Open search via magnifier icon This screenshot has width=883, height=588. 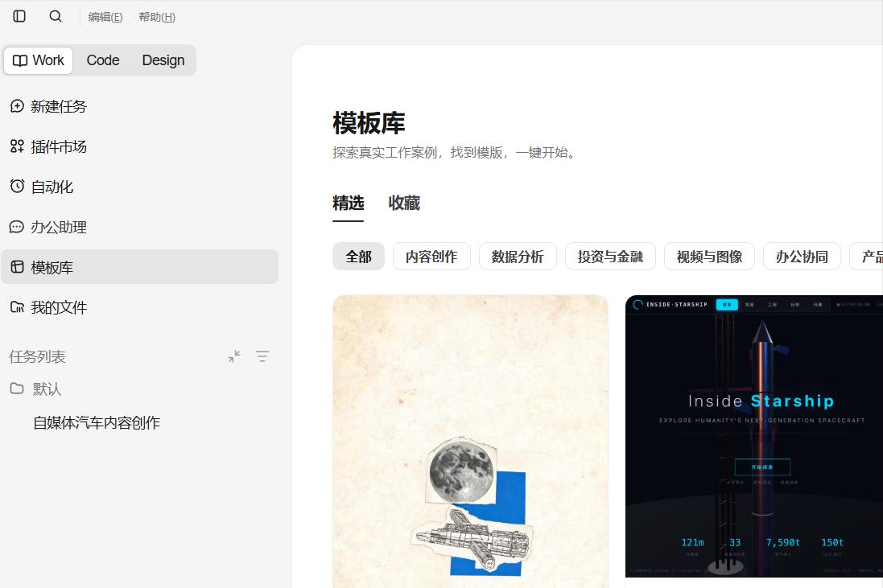tap(56, 16)
